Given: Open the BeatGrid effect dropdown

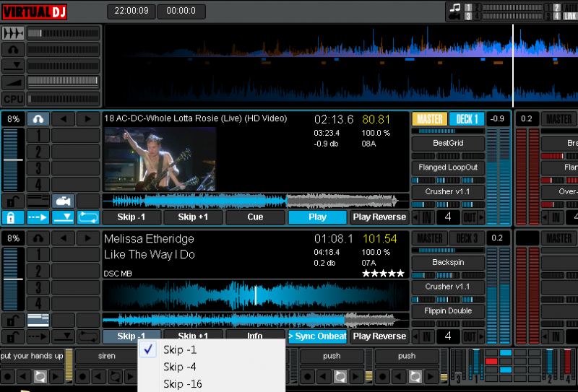Looking at the screenshot, I should (448, 144).
